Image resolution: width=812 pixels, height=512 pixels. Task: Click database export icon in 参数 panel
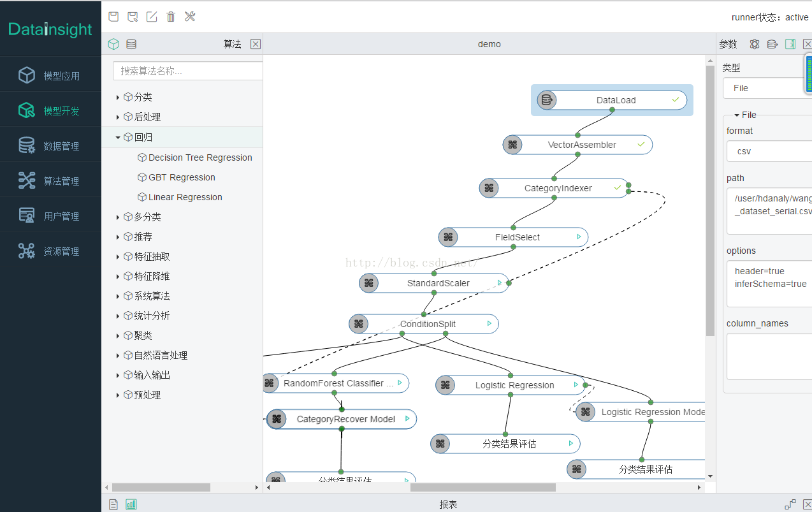772,44
